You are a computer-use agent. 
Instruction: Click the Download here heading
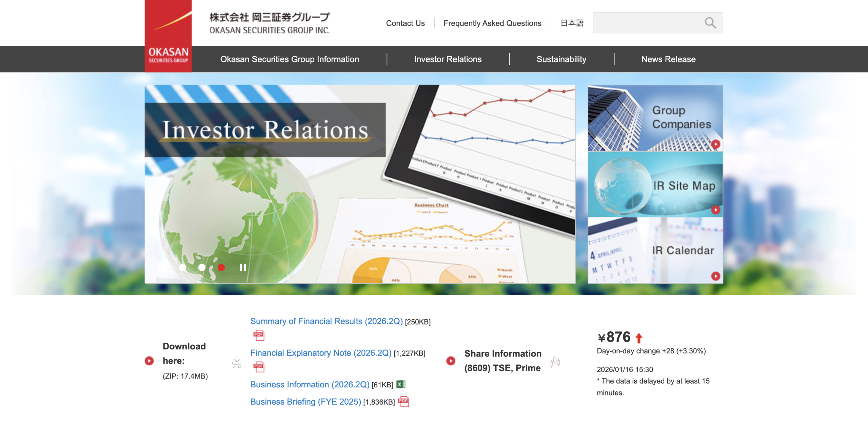184,353
